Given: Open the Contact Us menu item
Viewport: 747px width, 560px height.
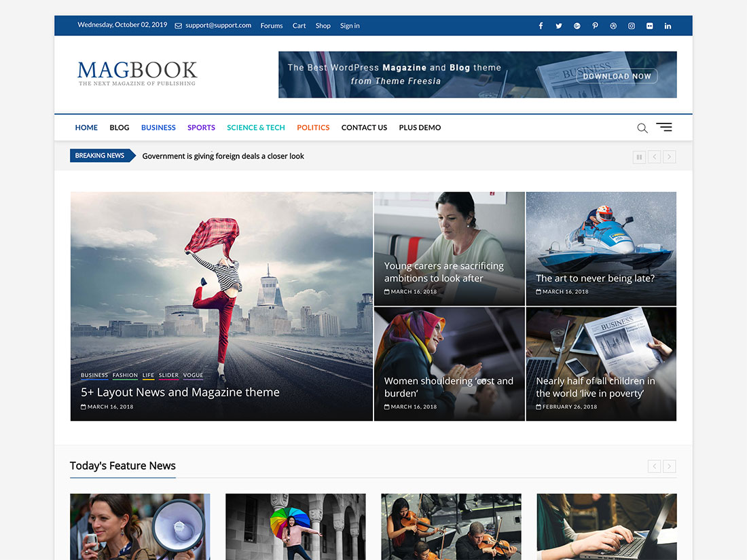Looking at the screenshot, I should click(x=364, y=128).
